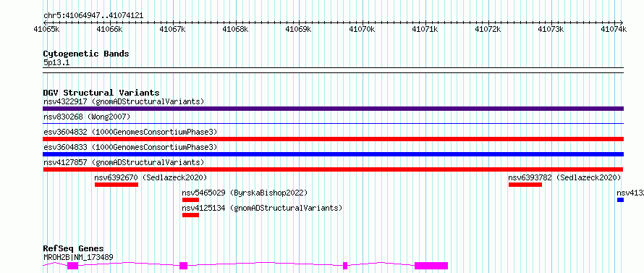Image resolution: width=644 pixels, height=273 pixels.
Task: Click the 41065k ruler tick label
Action: point(46,29)
